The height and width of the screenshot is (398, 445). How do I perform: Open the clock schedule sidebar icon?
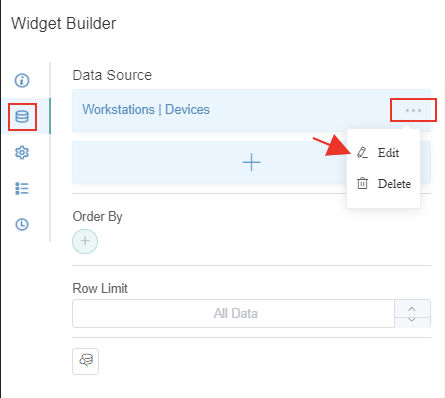(x=22, y=224)
